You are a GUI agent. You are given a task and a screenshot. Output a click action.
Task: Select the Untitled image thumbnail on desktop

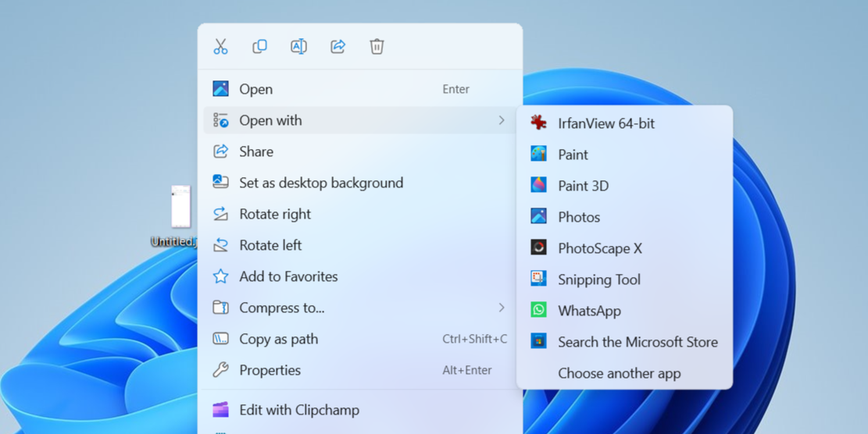(x=181, y=207)
